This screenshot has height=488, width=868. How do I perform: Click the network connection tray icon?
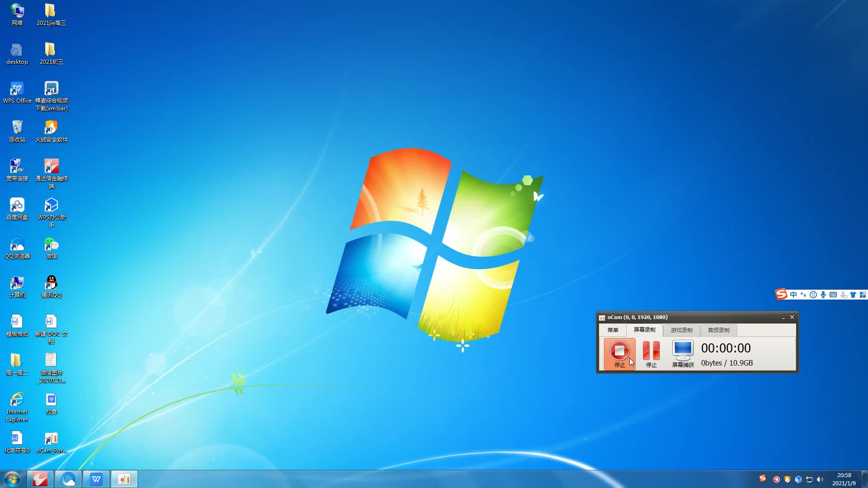click(x=809, y=479)
